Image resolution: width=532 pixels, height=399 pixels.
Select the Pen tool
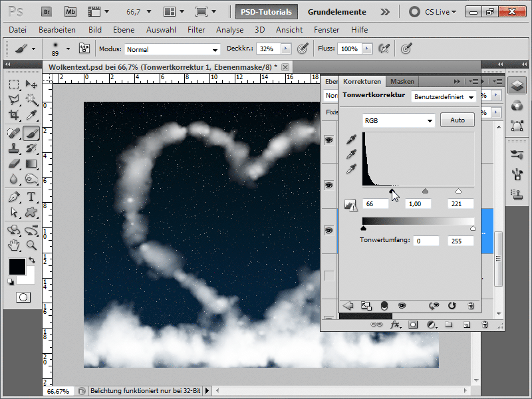(14, 197)
